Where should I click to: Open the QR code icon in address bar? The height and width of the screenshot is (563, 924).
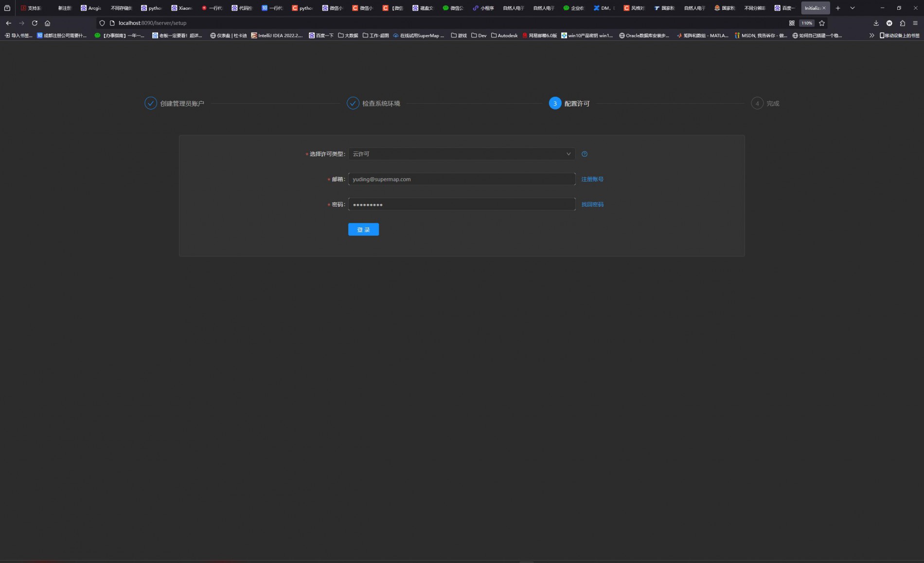point(792,23)
